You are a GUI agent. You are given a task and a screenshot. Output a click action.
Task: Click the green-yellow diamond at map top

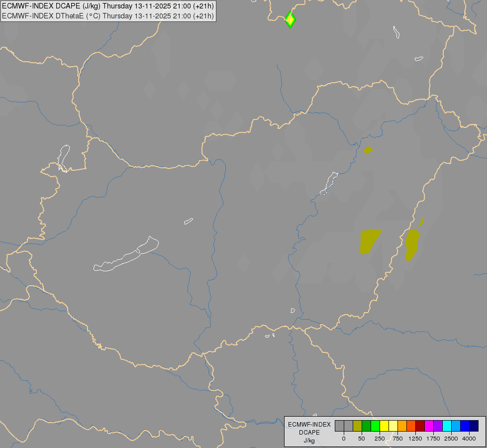point(290,19)
